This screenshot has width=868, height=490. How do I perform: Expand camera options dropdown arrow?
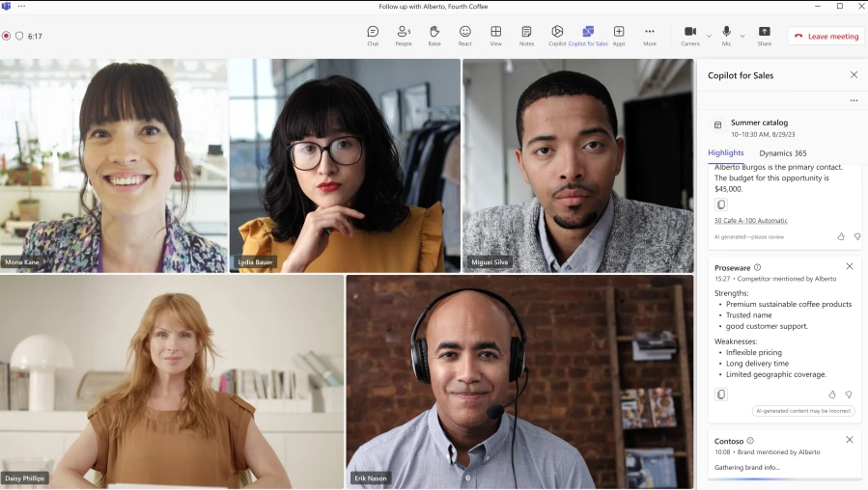[x=709, y=36]
